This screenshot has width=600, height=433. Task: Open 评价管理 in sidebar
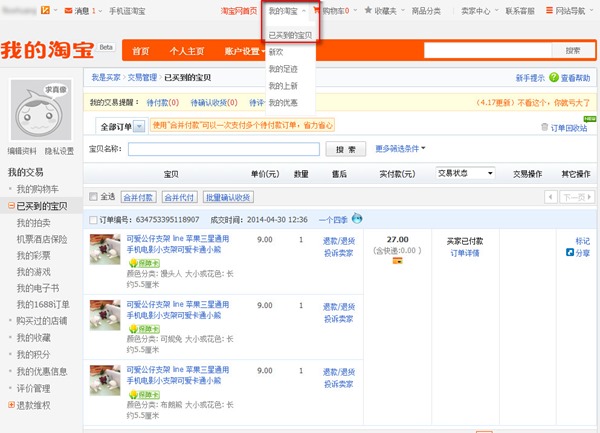point(33,388)
